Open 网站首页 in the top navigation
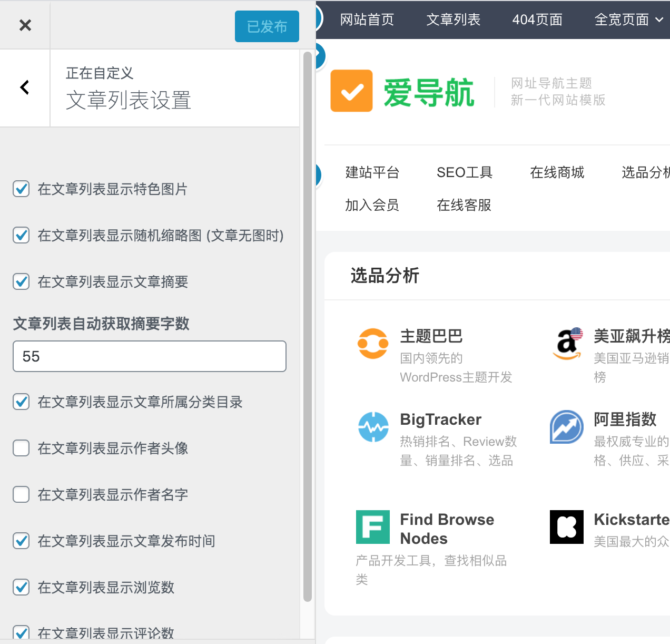This screenshot has width=670, height=644. coord(367,20)
